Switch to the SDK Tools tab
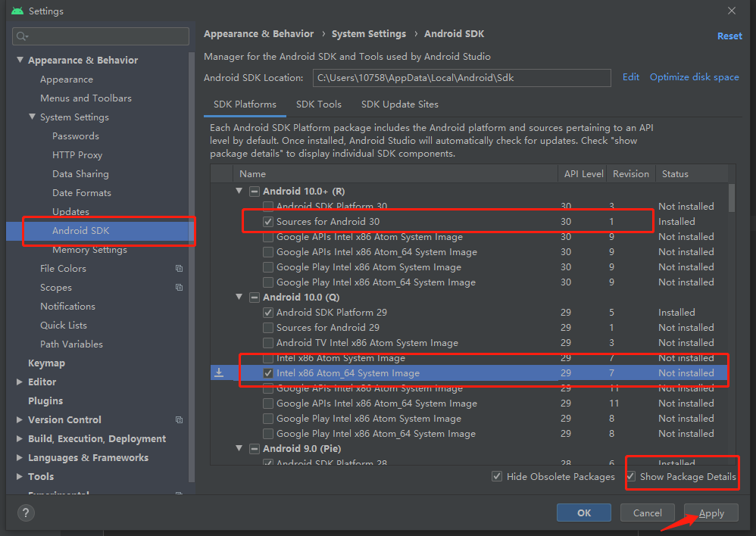This screenshot has width=756, height=536. [319, 104]
